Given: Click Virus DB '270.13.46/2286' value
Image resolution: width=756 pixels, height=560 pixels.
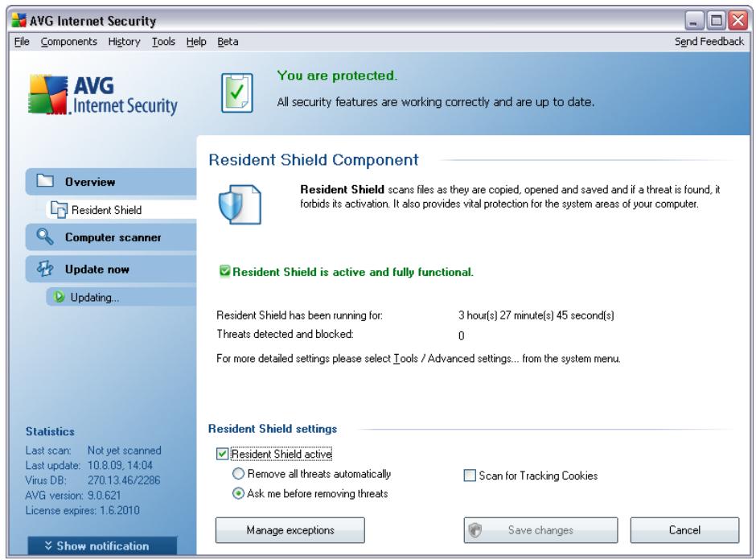Looking at the screenshot, I should tap(124, 480).
